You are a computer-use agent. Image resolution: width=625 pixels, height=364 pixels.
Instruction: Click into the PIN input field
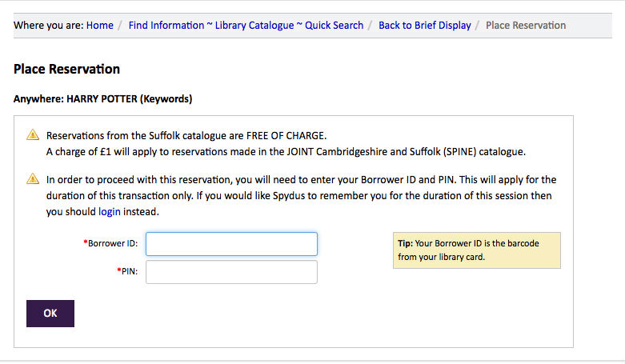[231, 272]
